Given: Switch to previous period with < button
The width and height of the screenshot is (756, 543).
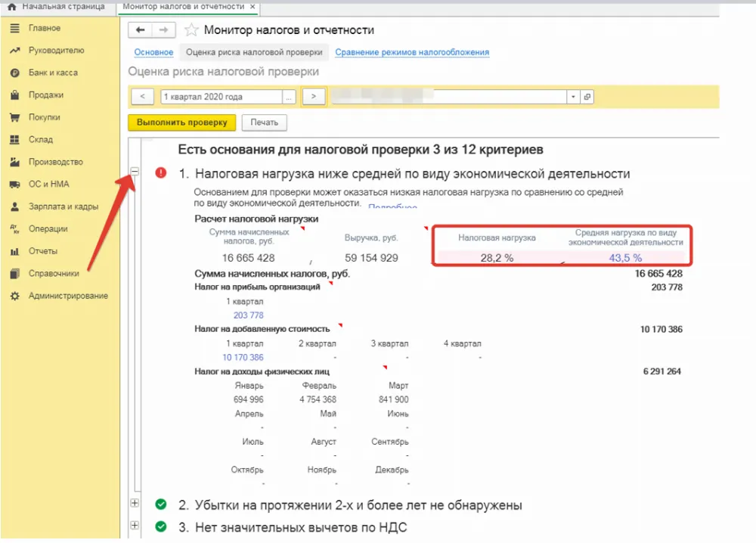Looking at the screenshot, I should tap(142, 97).
